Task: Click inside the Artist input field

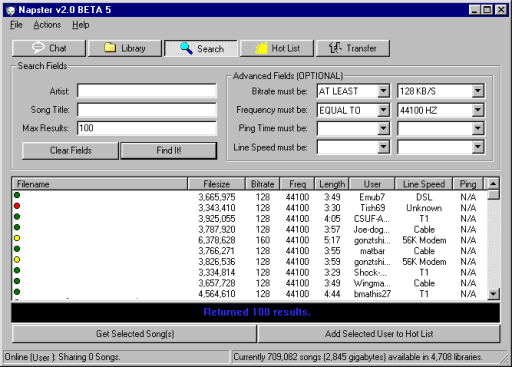Action: point(147,91)
